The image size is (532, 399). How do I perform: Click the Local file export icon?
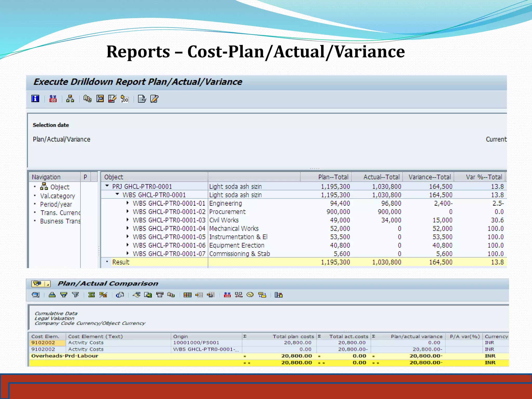pos(148,295)
